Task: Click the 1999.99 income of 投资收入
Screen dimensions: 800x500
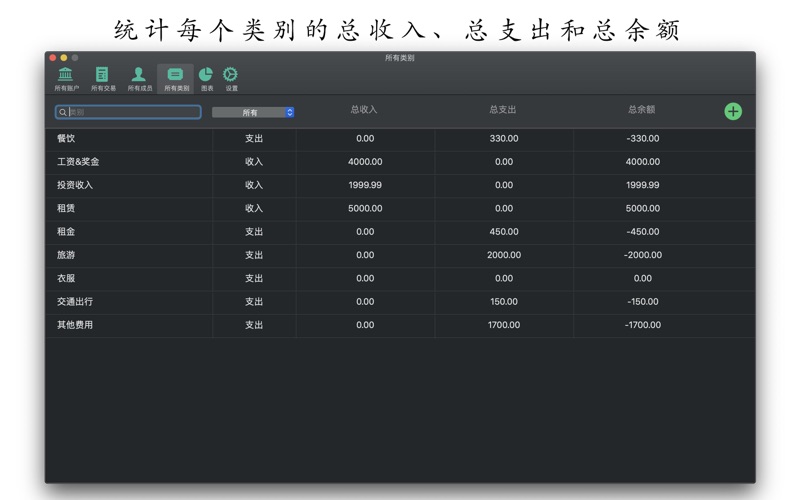Action: coord(365,185)
